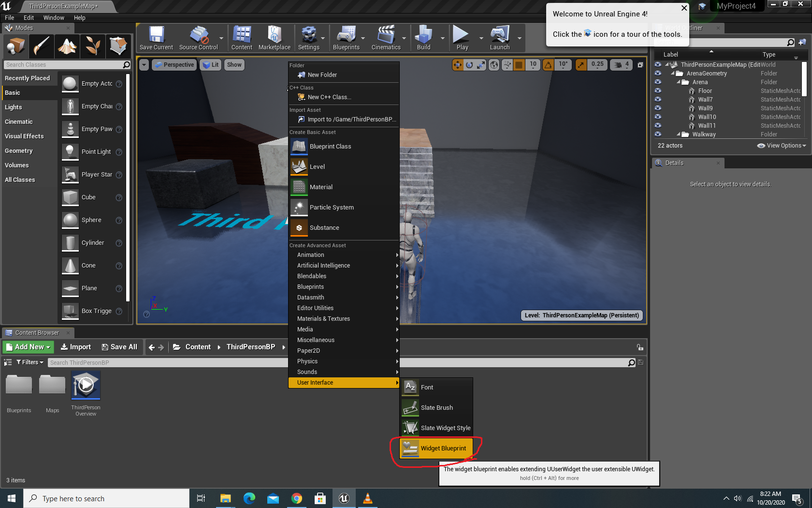The image size is (812, 508).
Task: Toggle visibility of the Walkway folder
Action: coord(658,134)
